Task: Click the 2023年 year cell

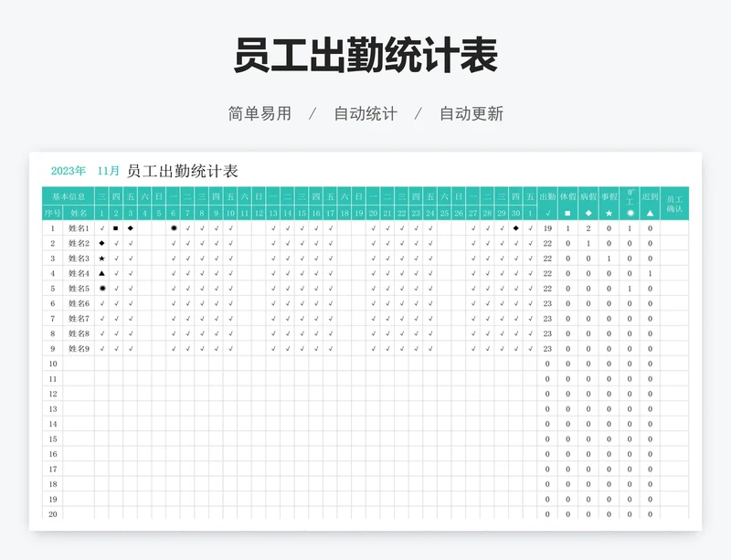Action: 68,171
